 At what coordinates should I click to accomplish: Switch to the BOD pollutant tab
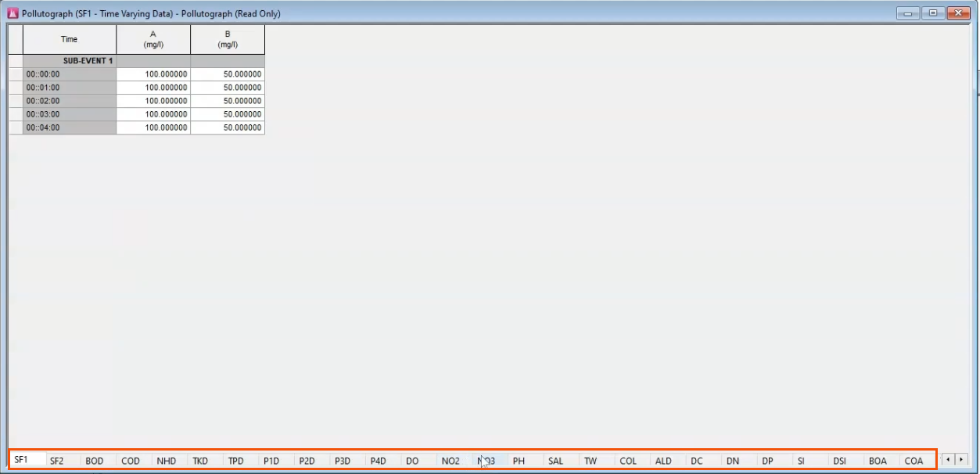tap(95, 461)
